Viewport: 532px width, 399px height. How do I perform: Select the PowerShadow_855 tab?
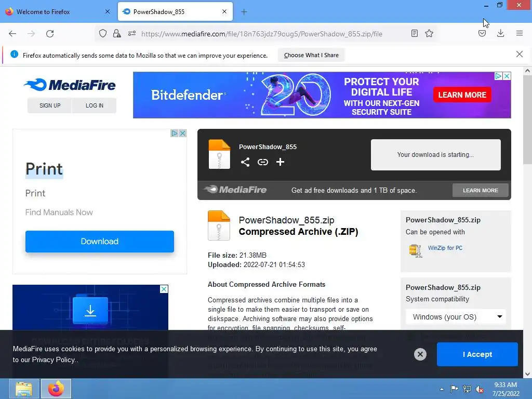click(x=175, y=11)
